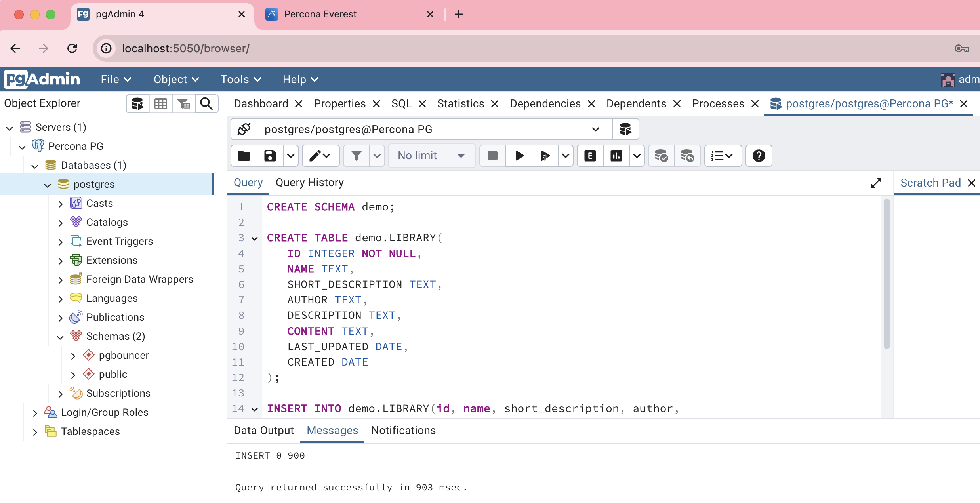Viewport: 980px width, 503px height.
Task: Open the search objects magnifier icon
Action: point(207,103)
